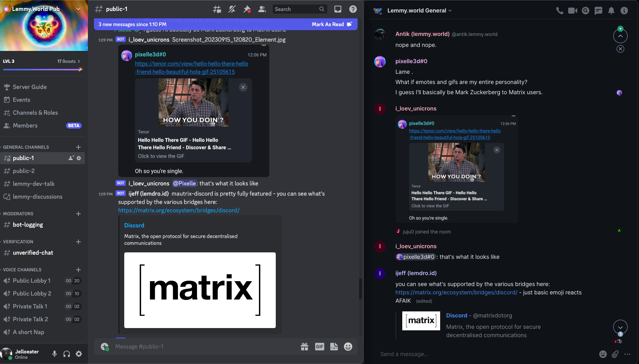Jump to bottom of Element timeline
Screen dimensions: 639x364
click(620, 327)
